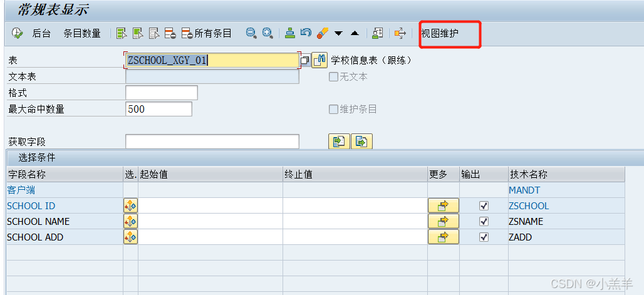Click the black up triangle icon

[x=355, y=33]
